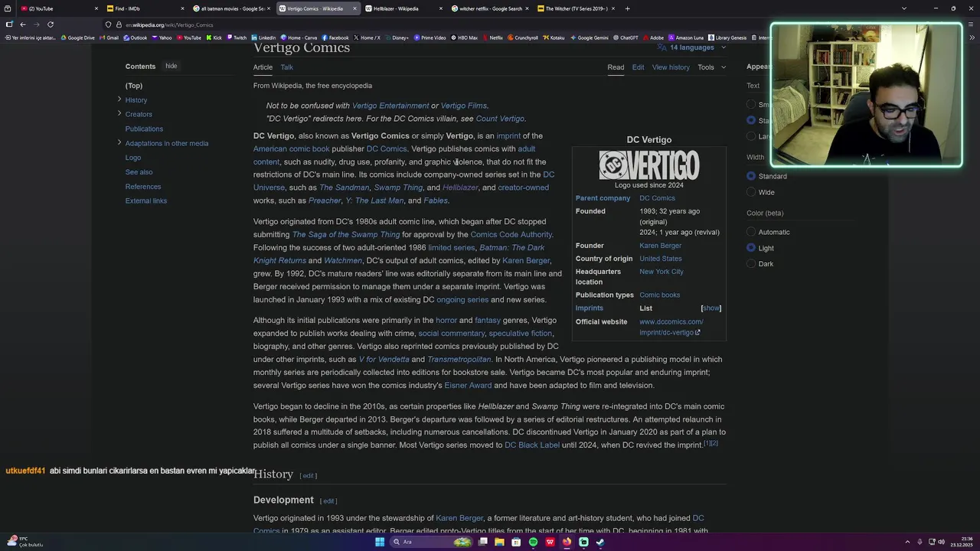Viewport: 980px width, 551px height.
Task: Open the 14 languages dropdown
Action: (x=692, y=47)
